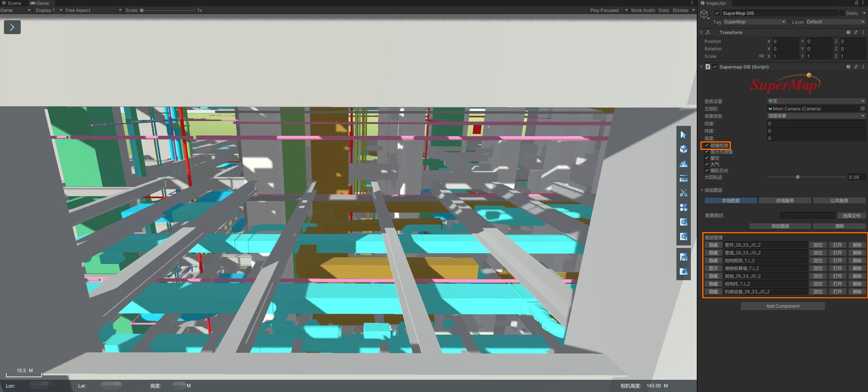Open the Layer Default dropdown
The width and height of the screenshot is (868, 392).
[x=835, y=22]
